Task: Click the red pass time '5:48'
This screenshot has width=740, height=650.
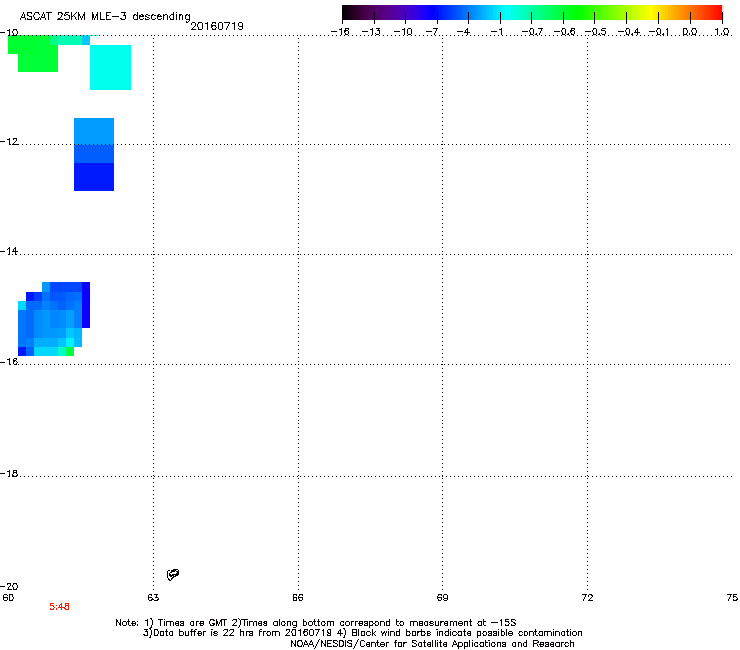Action: click(59, 607)
